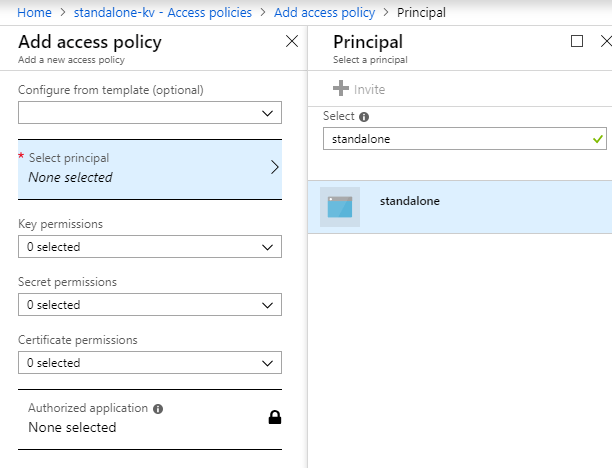Click the Authorized application lock icon
The image size is (612, 468).
click(275, 417)
